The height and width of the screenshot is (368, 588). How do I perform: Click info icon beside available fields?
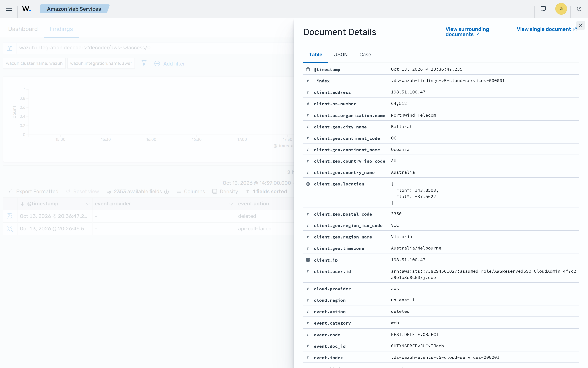tap(166, 192)
